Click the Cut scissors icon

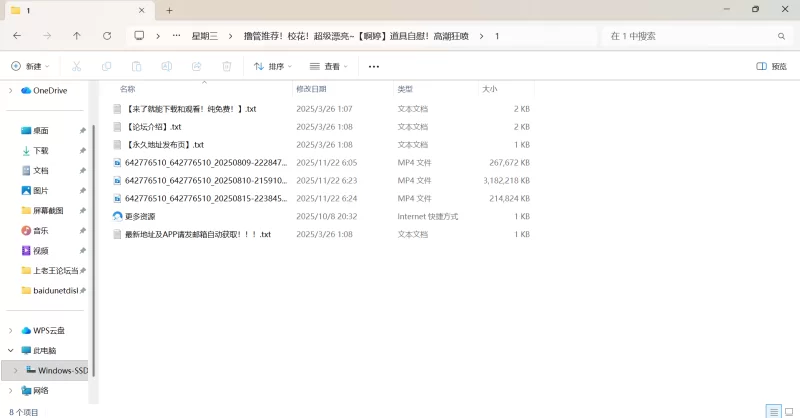[76, 67]
